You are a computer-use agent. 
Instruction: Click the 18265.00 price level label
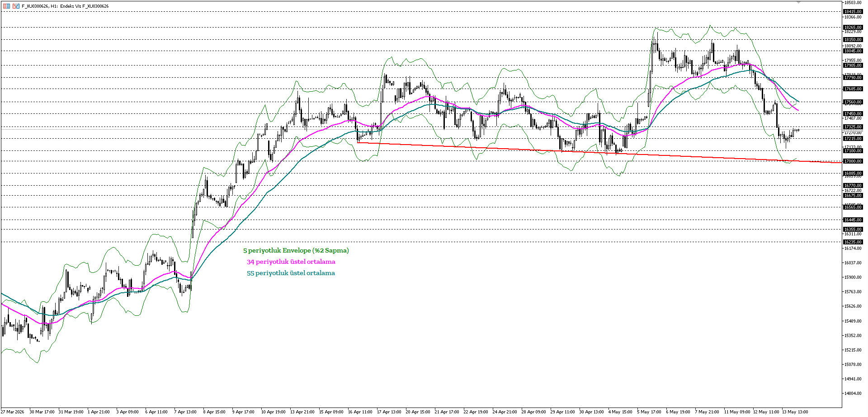(853, 28)
